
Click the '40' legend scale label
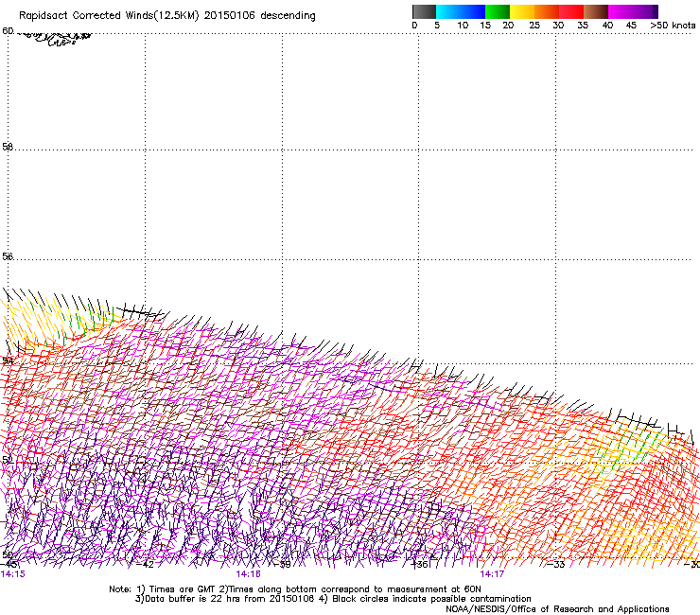tap(607, 26)
